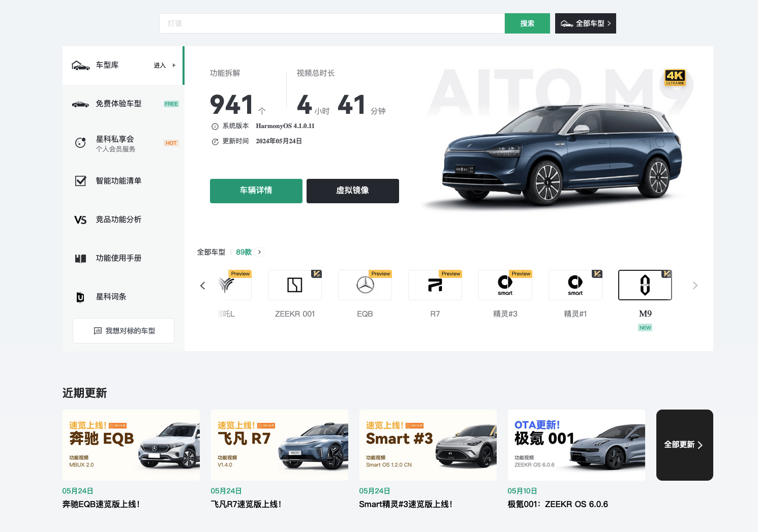Open the 智能功能清单 section
This screenshot has width=758, height=532.
pyautogui.click(x=81, y=181)
